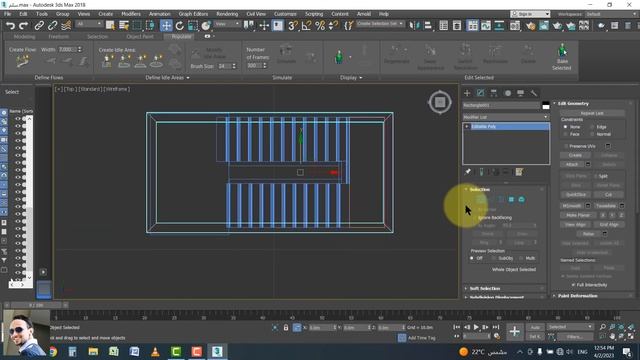
Task: Click the MSmooth button
Action: [x=572, y=206]
